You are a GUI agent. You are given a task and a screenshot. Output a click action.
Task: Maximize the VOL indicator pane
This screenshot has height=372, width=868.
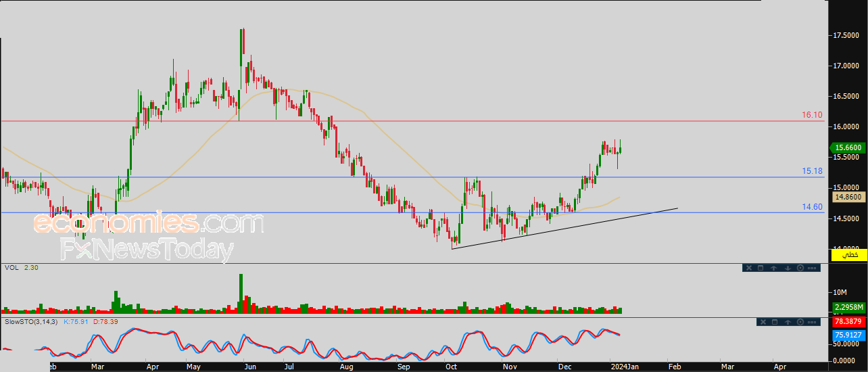pos(761,268)
